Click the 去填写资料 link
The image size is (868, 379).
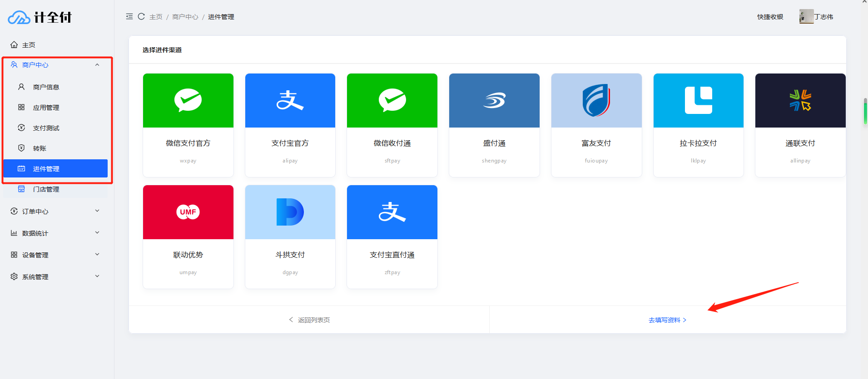coord(667,320)
